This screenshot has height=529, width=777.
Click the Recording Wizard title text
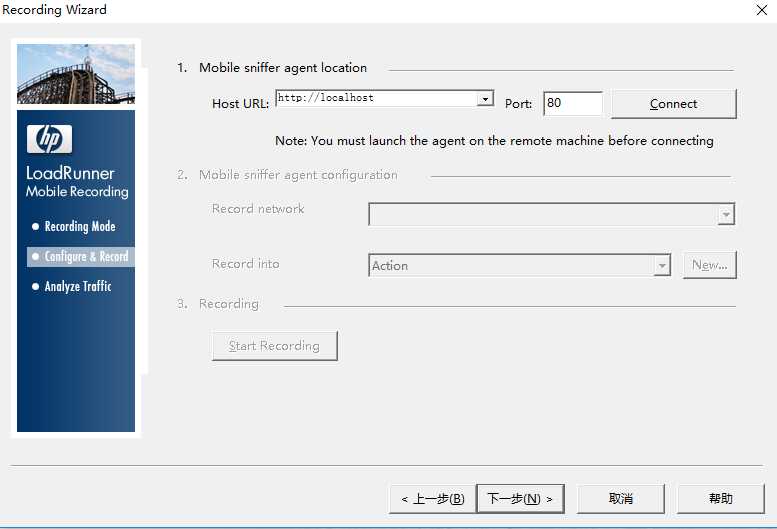(54, 10)
